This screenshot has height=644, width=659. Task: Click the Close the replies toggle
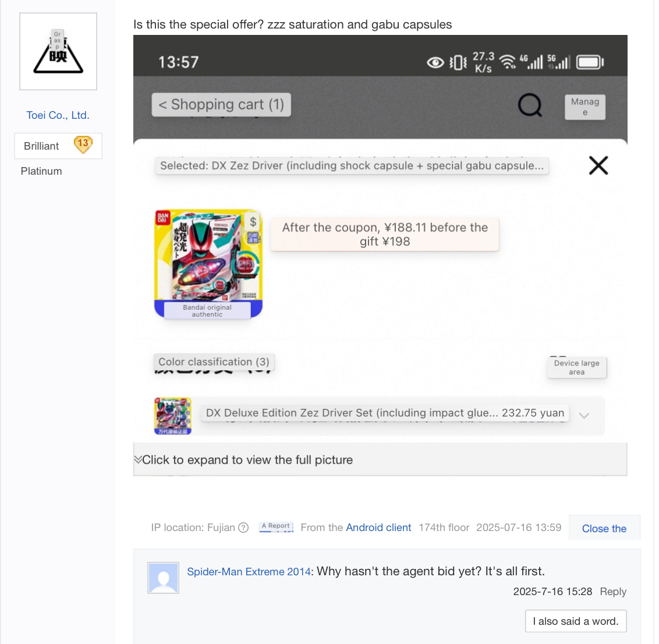604,528
